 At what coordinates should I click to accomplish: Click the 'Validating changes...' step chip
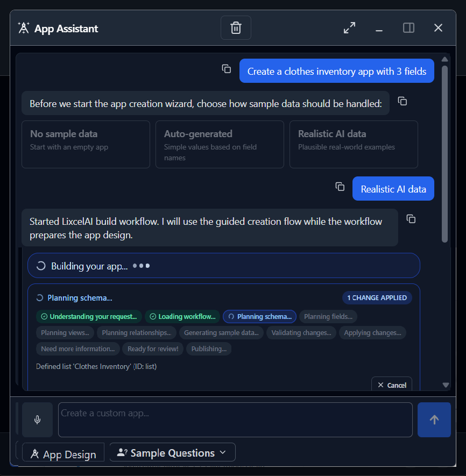click(x=301, y=332)
